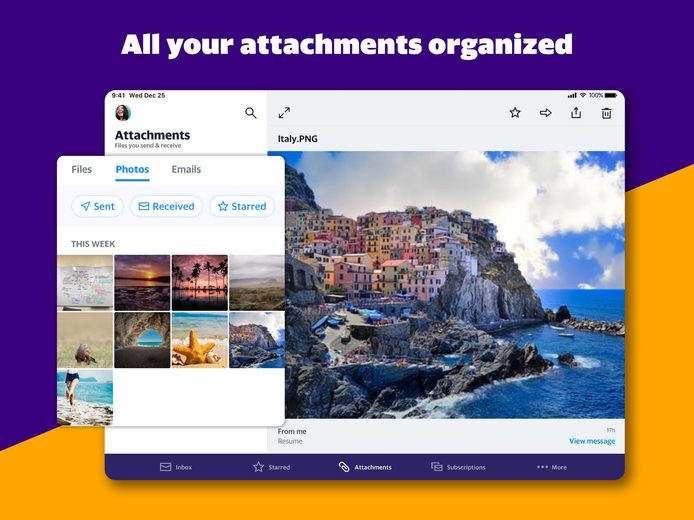The image size is (694, 520).
Task: Open the Emails tab
Action: pos(186,169)
